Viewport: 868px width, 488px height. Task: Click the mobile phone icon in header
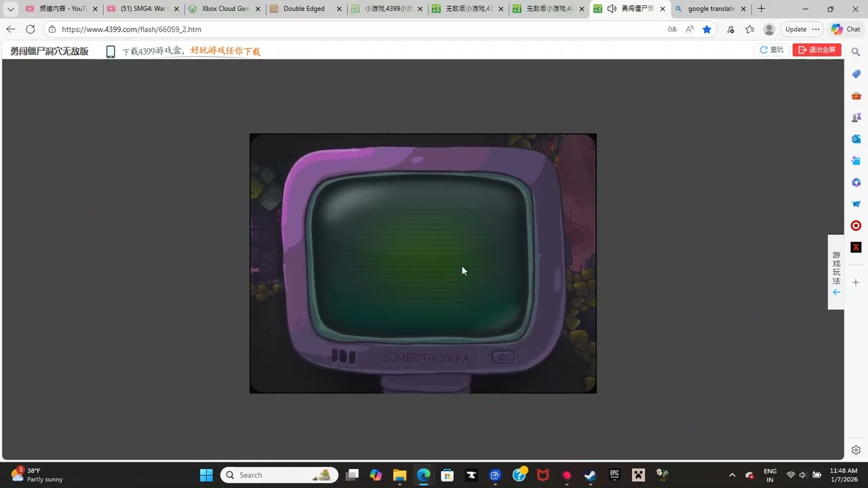[111, 52]
